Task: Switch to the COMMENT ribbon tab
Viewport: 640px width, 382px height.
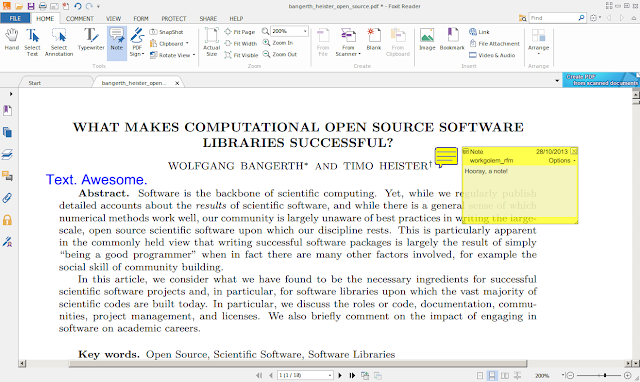Action: pos(80,19)
